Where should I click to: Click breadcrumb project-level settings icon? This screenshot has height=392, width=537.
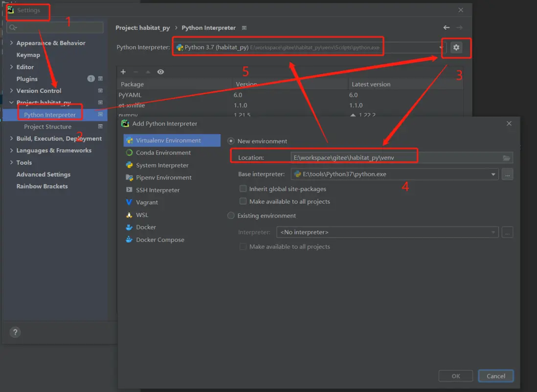pos(244,28)
